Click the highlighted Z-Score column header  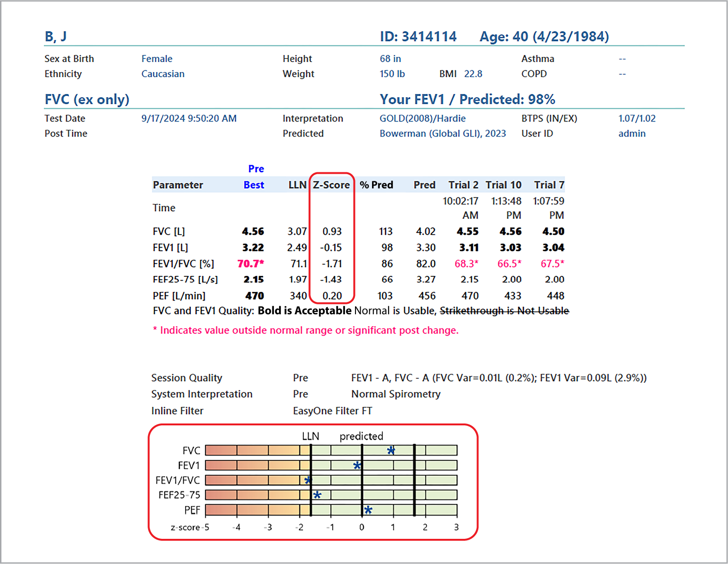(331, 185)
